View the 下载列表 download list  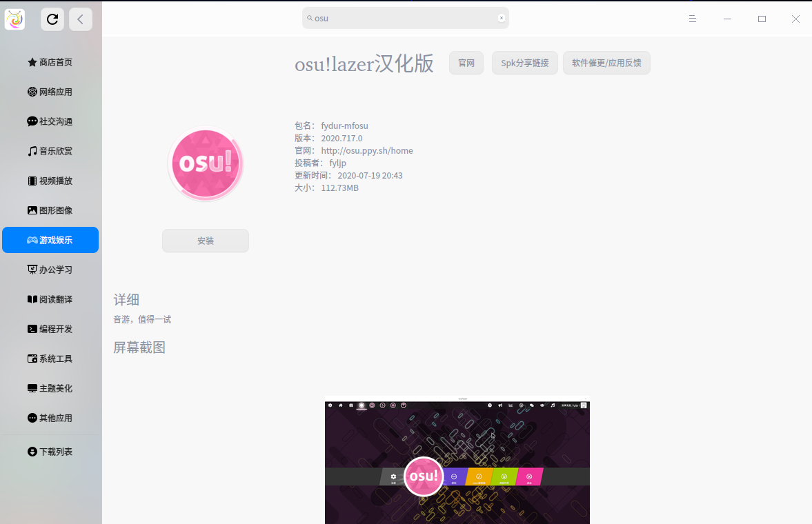click(50, 451)
